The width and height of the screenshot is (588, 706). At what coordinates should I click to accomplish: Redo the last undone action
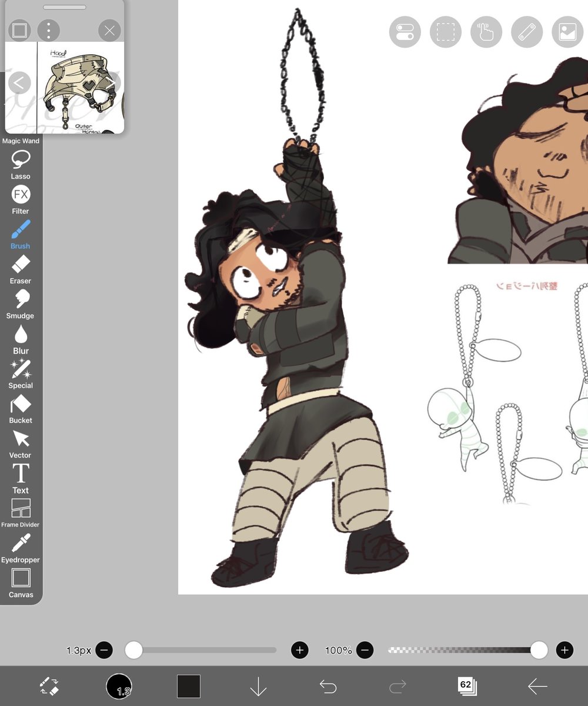click(398, 686)
